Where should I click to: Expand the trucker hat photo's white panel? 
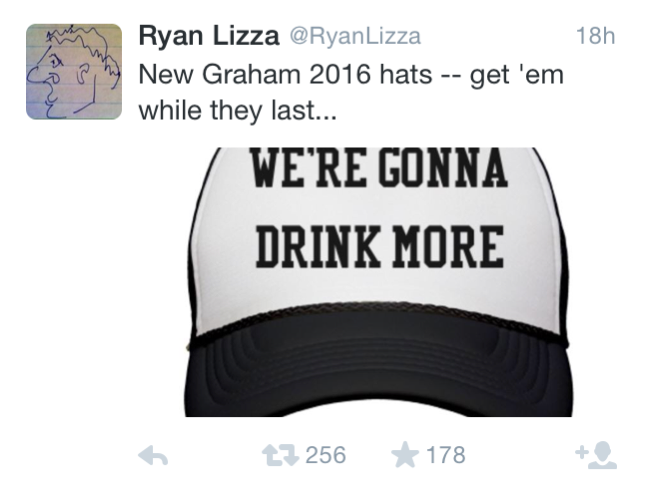378,235
